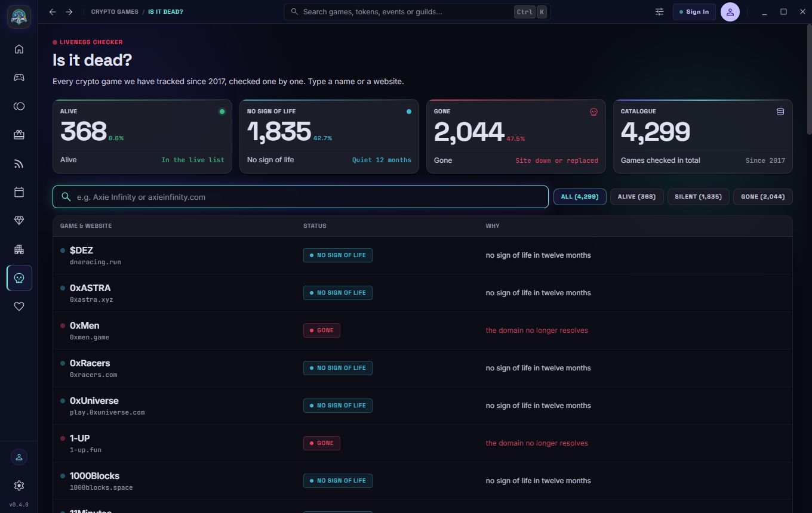Click play.0xuniverse.com website text

pyautogui.click(x=107, y=412)
